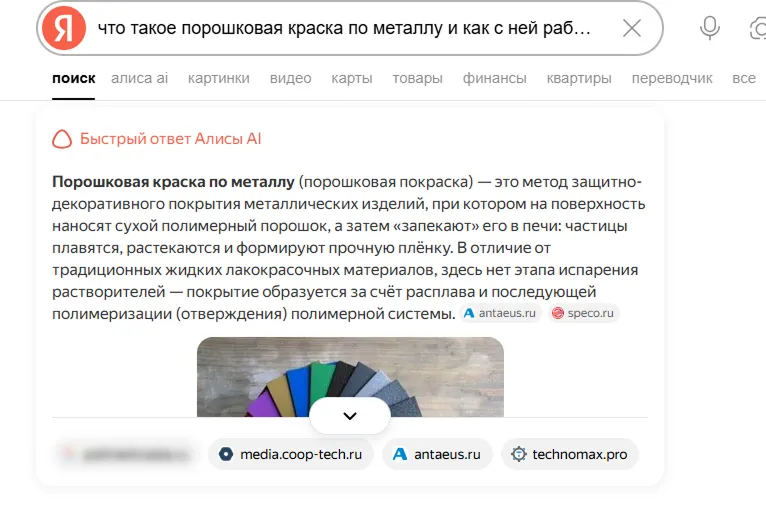Screen dimensions: 766x509
Task: Select the поиск tab
Action: point(74,78)
